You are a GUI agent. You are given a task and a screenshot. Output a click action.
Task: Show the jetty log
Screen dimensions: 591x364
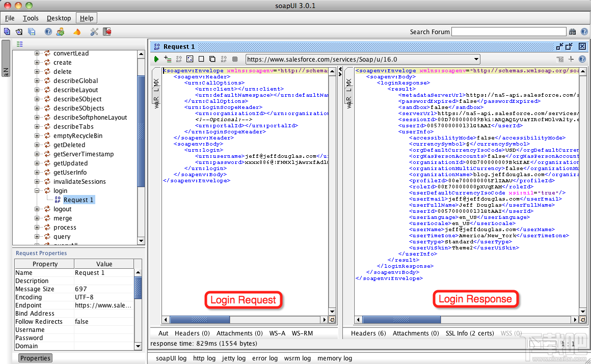coord(234,358)
